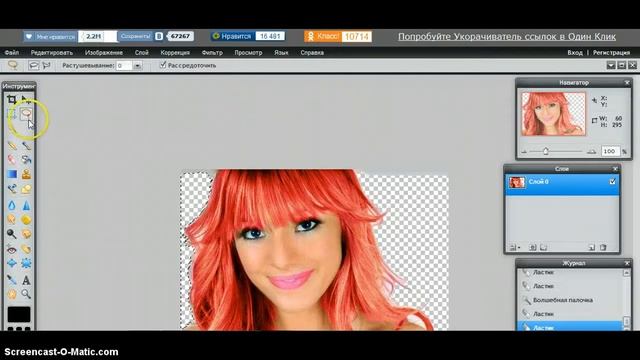
Task: Click the Сохранить VK button
Action: pyautogui.click(x=136, y=36)
